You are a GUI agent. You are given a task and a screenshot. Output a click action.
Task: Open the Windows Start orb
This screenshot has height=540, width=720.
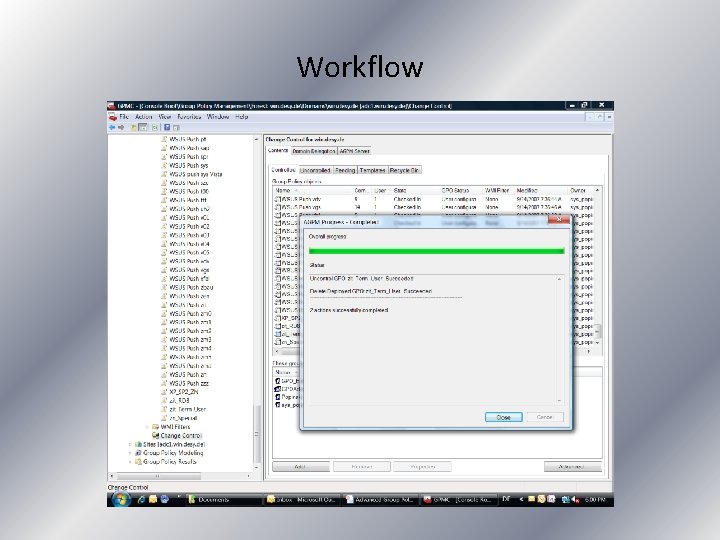click(x=120, y=500)
